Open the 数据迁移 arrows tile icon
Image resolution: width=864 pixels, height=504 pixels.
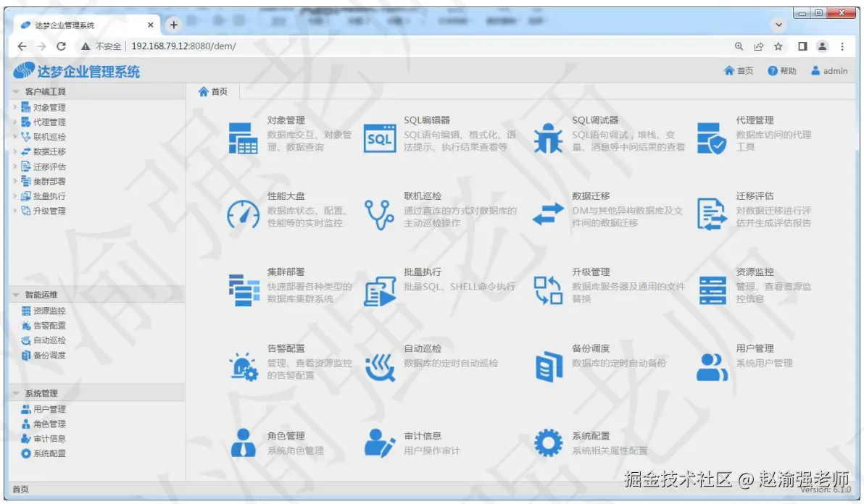548,214
